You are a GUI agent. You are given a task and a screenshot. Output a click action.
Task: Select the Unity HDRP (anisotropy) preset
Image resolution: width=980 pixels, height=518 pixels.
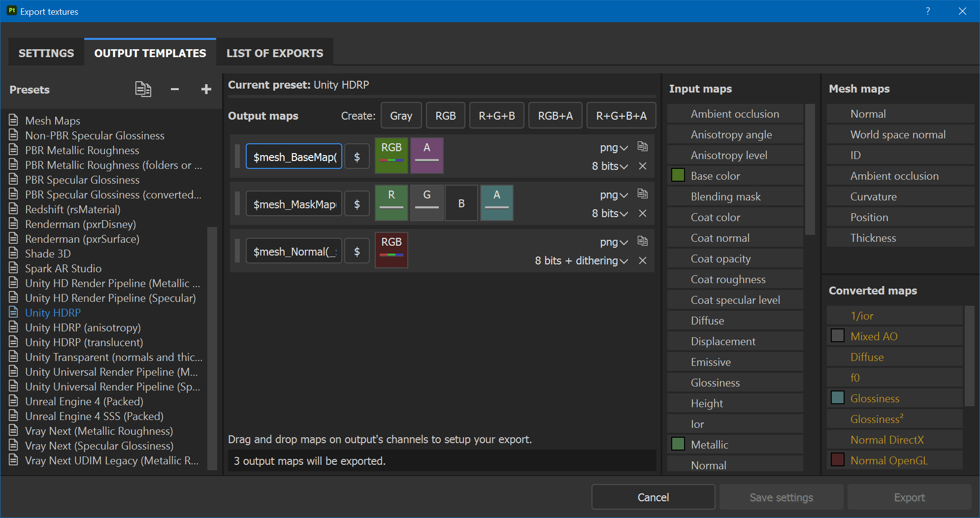pyautogui.click(x=83, y=327)
